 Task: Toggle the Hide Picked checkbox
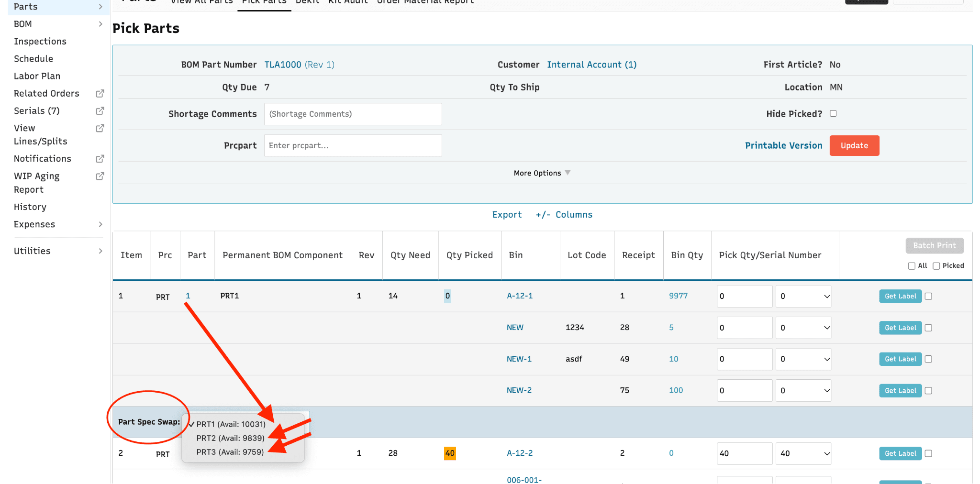tap(833, 113)
